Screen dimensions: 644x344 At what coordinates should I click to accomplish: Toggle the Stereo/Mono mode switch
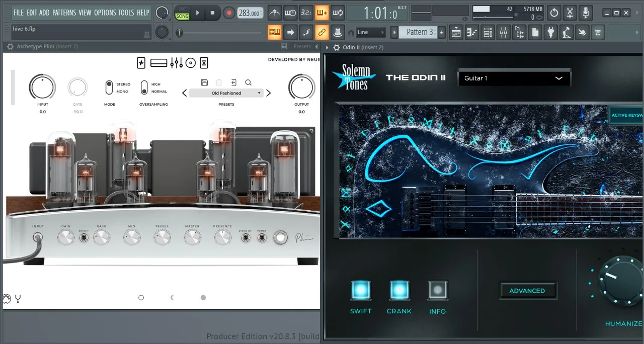pyautogui.click(x=109, y=88)
